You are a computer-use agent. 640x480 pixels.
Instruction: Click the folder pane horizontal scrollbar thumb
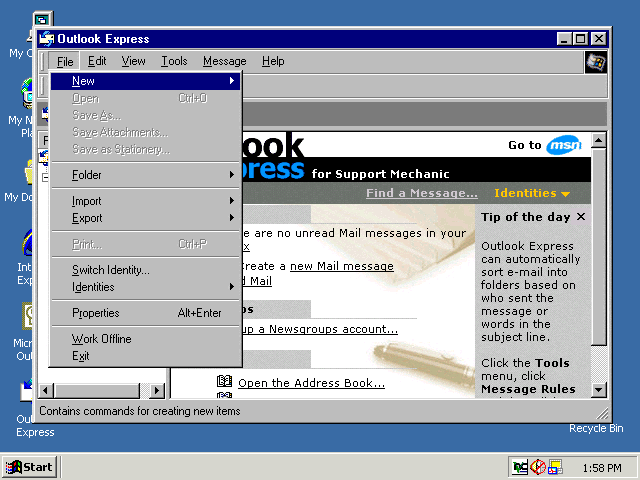click(x=96, y=391)
